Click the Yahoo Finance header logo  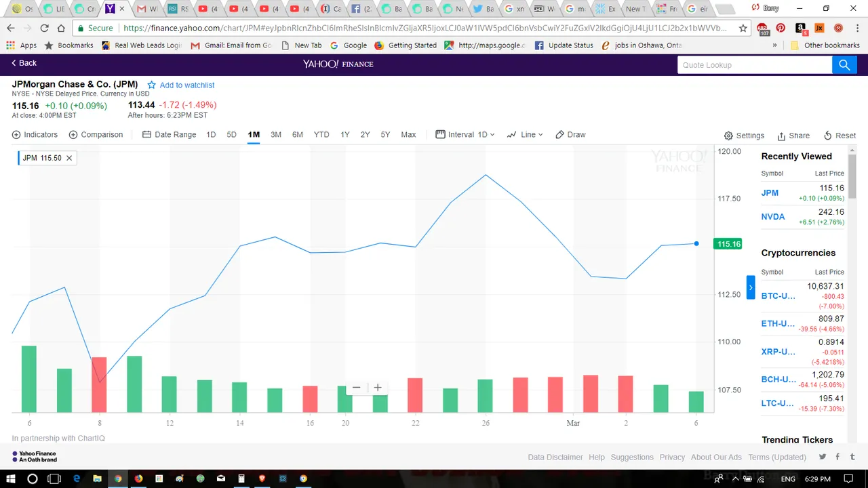click(338, 64)
